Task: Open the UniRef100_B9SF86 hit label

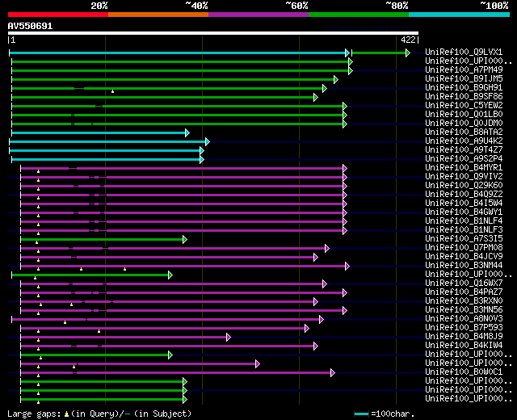Action: [464, 96]
